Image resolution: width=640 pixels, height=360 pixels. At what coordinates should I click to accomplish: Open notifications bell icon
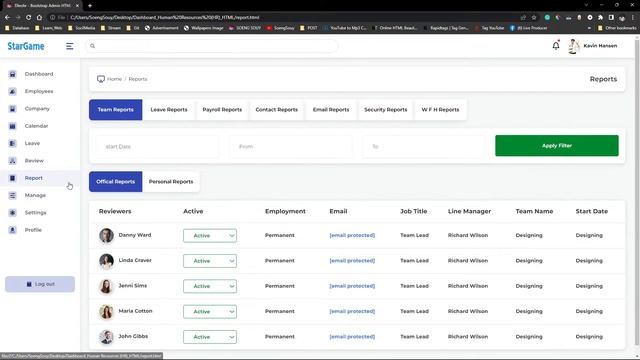[556, 46]
